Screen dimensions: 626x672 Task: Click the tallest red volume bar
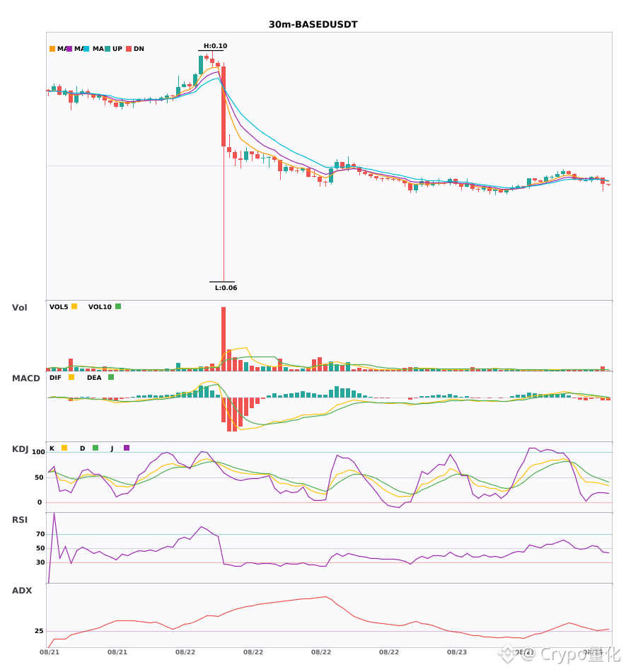point(224,339)
